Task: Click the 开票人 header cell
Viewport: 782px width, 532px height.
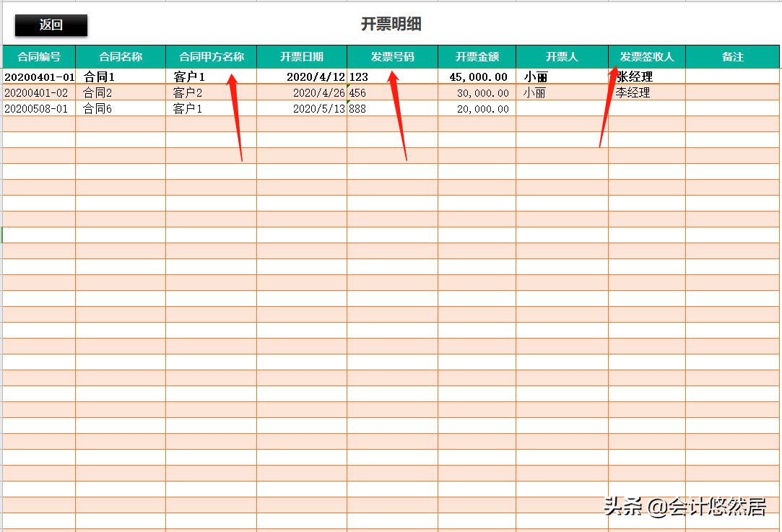Action: pos(562,56)
